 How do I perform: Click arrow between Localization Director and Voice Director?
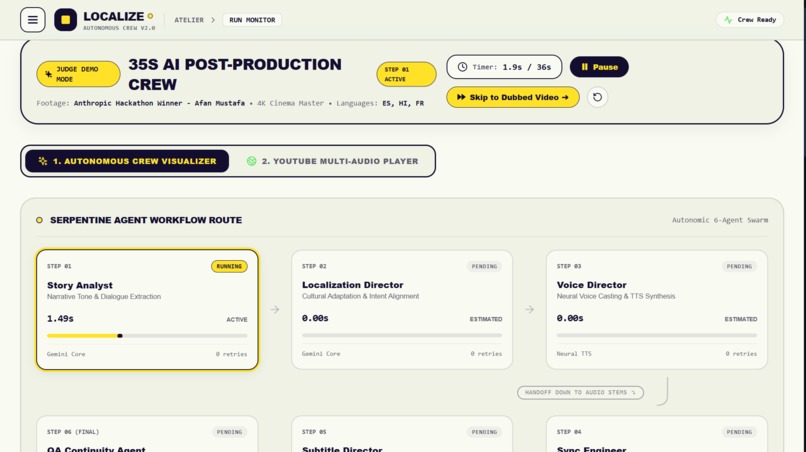(529, 310)
